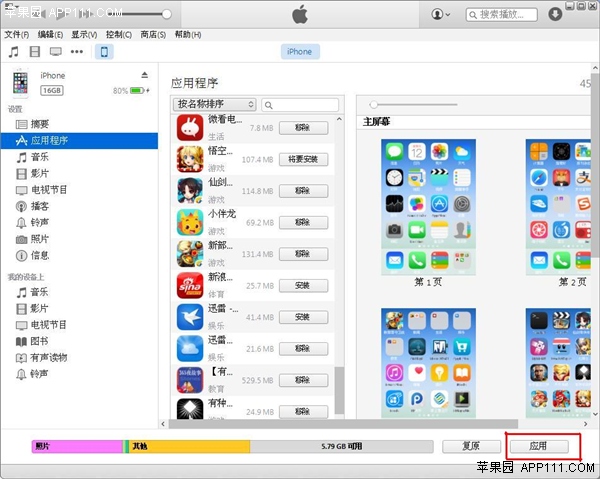Click the home screen zoom slider above 主屏幕
Viewport: 600px width, 479px height.
(374, 104)
